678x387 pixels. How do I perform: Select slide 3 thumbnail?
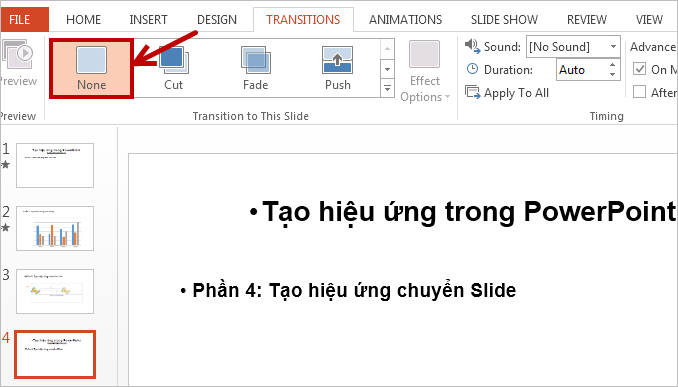(55, 291)
